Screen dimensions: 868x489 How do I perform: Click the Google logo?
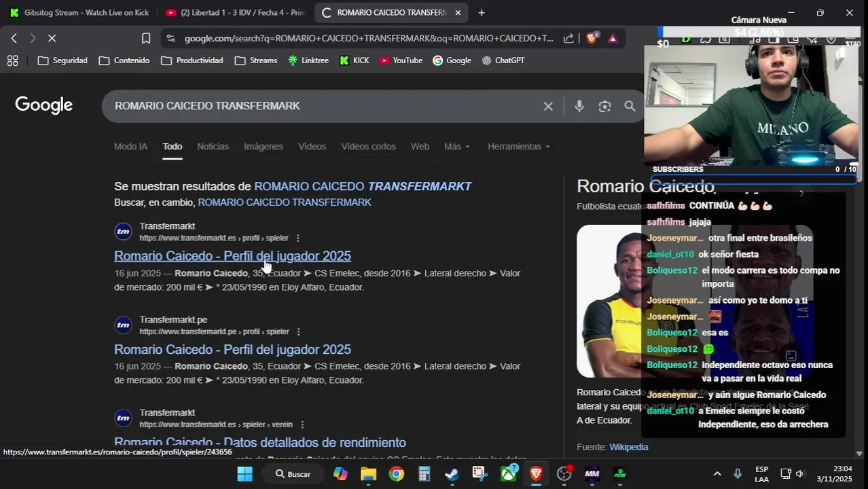click(44, 105)
